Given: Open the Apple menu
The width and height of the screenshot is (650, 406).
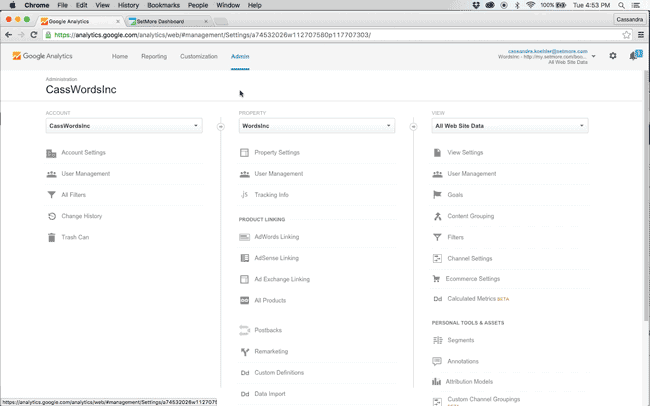Looking at the screenshot, I should (x=12, y=5).
